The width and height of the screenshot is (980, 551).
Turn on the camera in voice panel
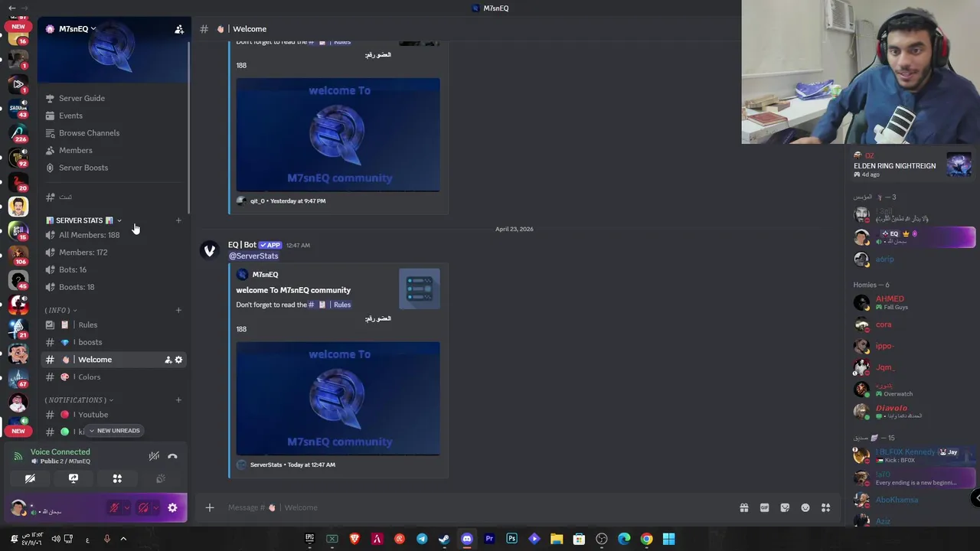(x=30, y=478)
